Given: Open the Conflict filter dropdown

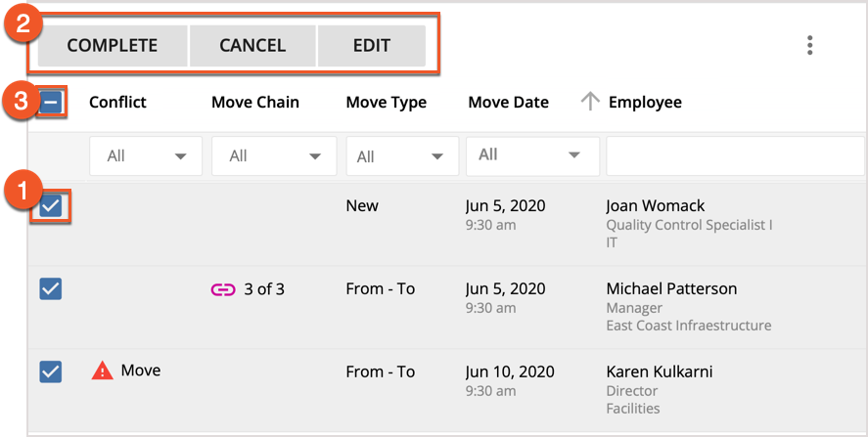Looking at the screenshot, I should (146, 156).
